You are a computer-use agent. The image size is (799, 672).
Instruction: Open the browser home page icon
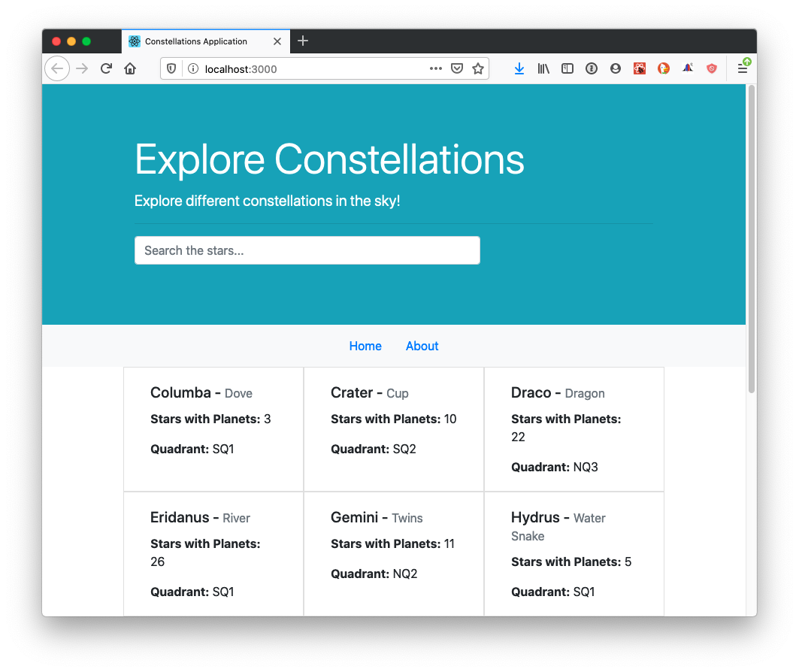(130, 68)
